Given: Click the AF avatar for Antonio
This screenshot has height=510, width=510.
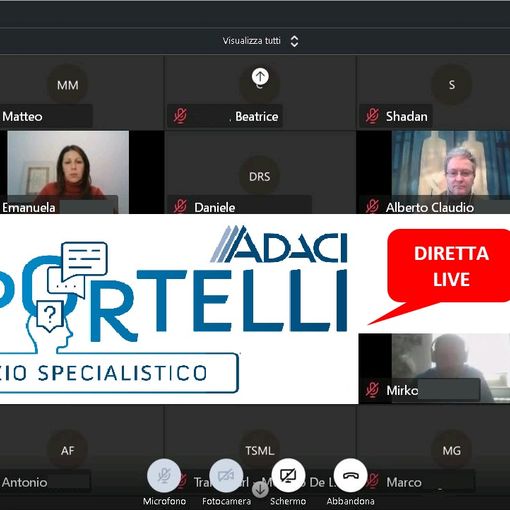Looking at the screenshot, I should 68,450.
